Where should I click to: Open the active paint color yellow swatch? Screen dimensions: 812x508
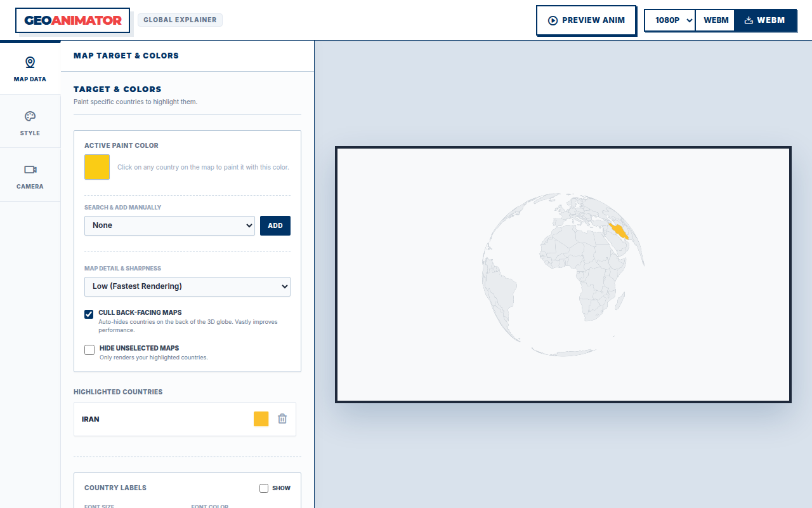tap(97, 167)
